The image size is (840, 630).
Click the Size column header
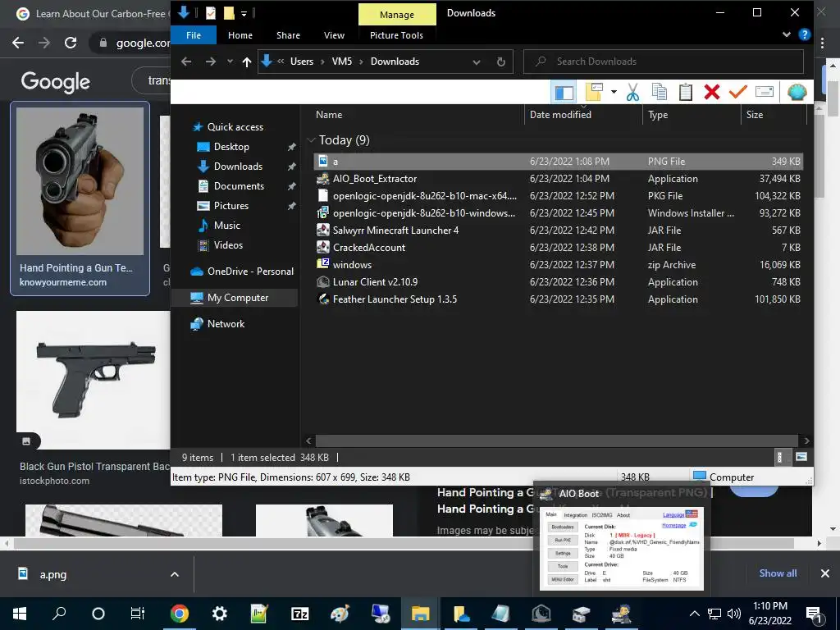(755, 115)
